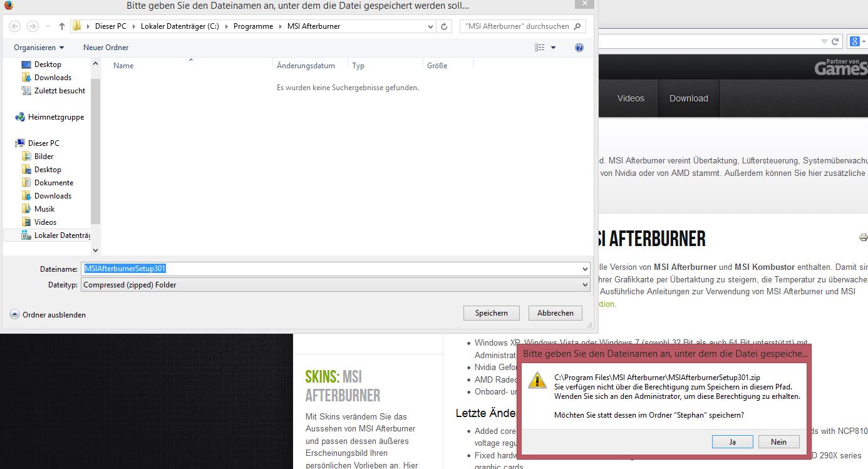
Task: Open the Download tab on the website
Action: (x=689, y=98)
